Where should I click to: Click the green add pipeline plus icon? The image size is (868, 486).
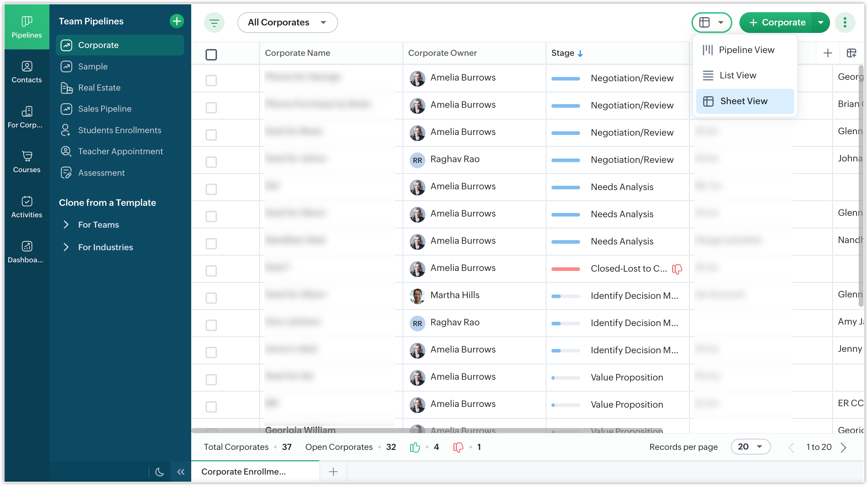click(x=177, y=21)
